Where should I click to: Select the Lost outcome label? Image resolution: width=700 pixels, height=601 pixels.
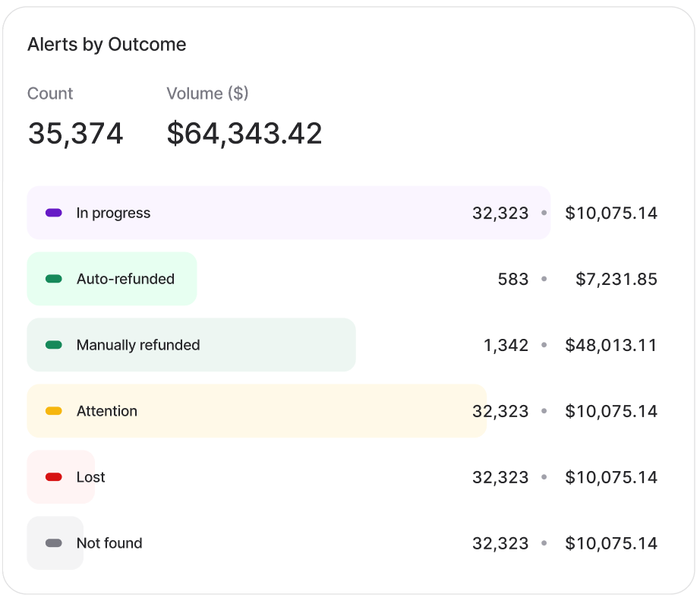[x=91, y=477]
